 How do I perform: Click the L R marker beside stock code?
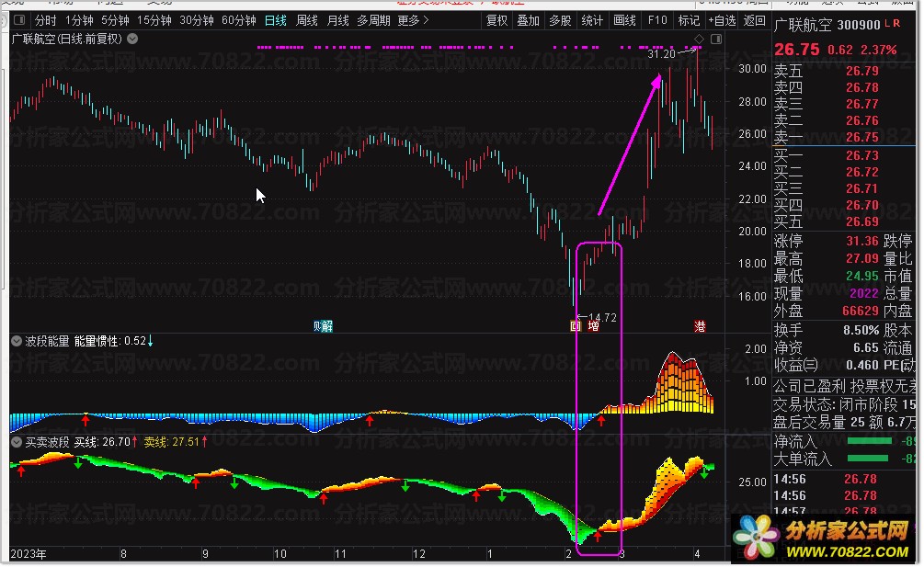tap(892, 24)
